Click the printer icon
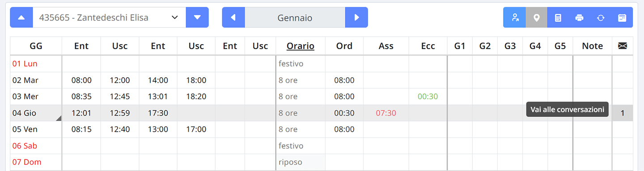Screen dimensions: 644x171 [579, 17]
